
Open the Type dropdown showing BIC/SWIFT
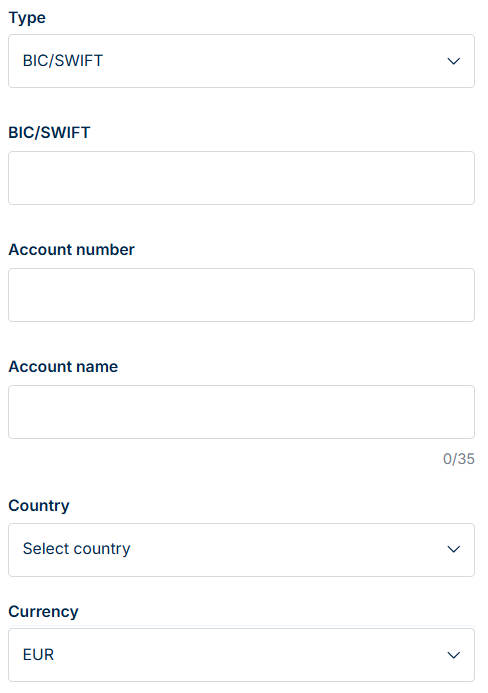point(241,61)
